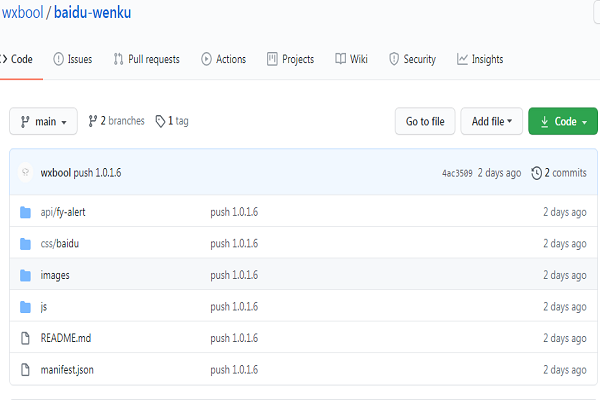Open the main branch selector dropdown
This screenshot has width=600, height=400.
tap(44, 121)
